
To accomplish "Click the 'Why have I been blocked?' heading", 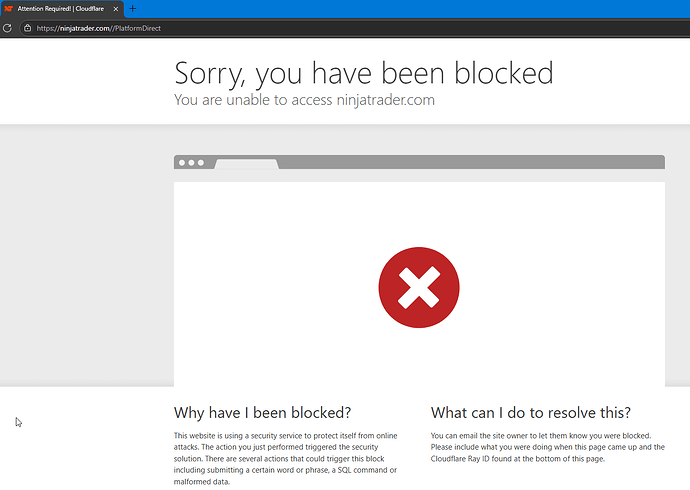I will coord(262,413).
